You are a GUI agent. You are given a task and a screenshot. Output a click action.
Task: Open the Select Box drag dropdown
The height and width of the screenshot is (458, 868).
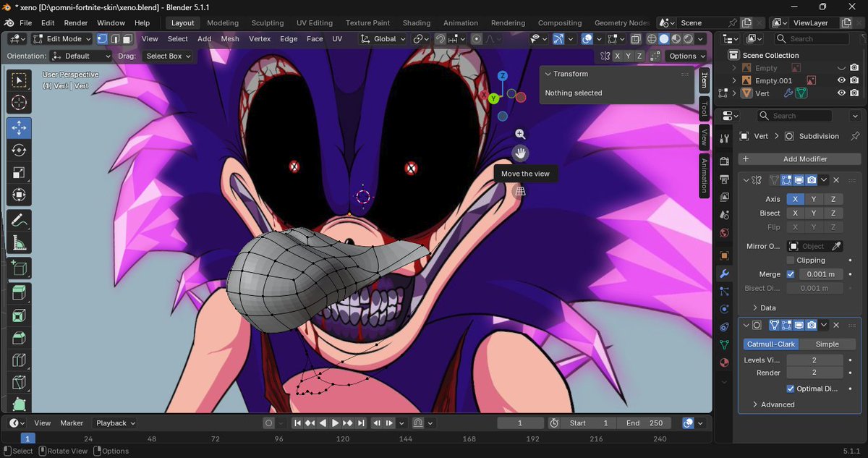tap(168, 56)
